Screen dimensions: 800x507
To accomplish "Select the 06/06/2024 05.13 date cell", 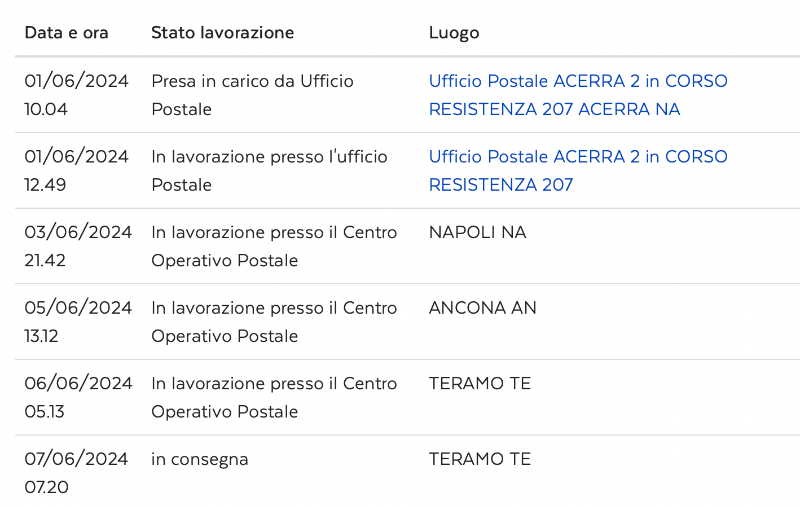I will coord(78,397).
